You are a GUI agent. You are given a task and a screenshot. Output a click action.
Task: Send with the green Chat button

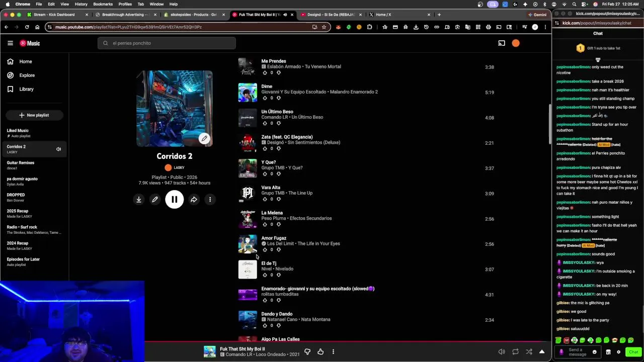[633, 352]
